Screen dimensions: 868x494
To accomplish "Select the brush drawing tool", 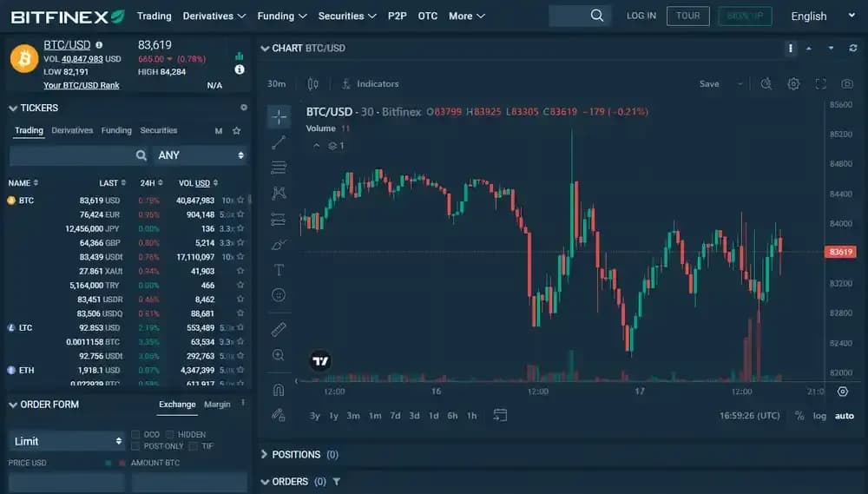I will (x=279, y=244).
